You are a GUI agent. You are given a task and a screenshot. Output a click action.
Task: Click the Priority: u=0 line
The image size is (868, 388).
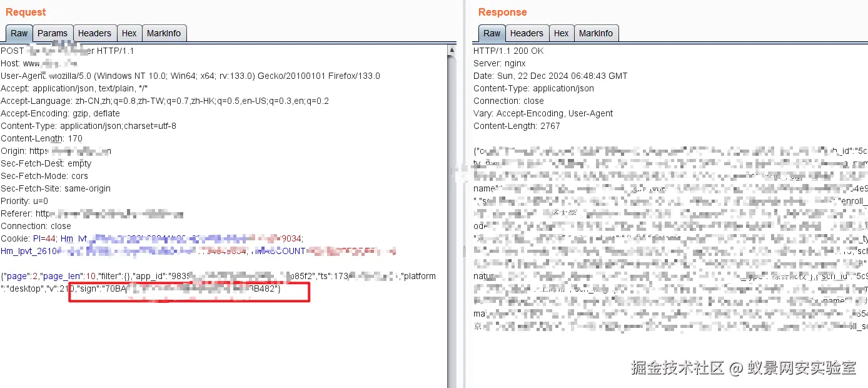[24, 201]
